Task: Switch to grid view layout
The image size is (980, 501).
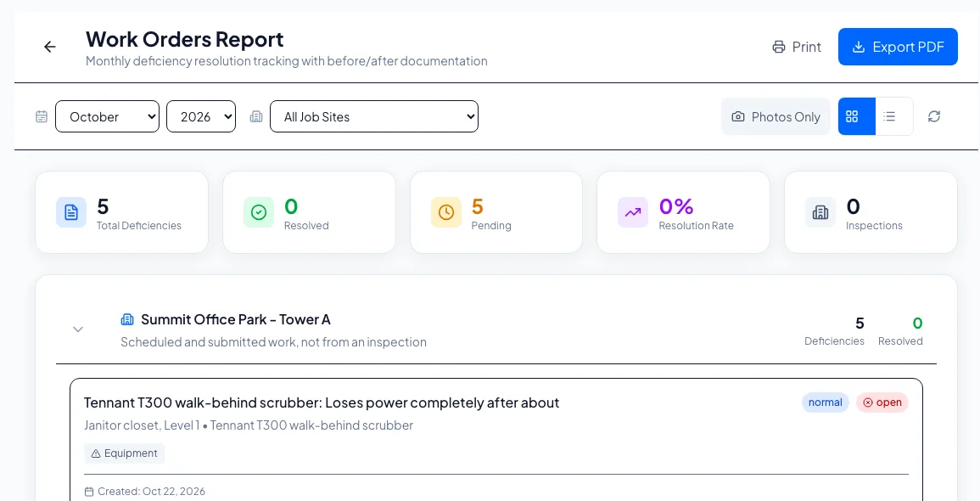Action: [857, 116]
